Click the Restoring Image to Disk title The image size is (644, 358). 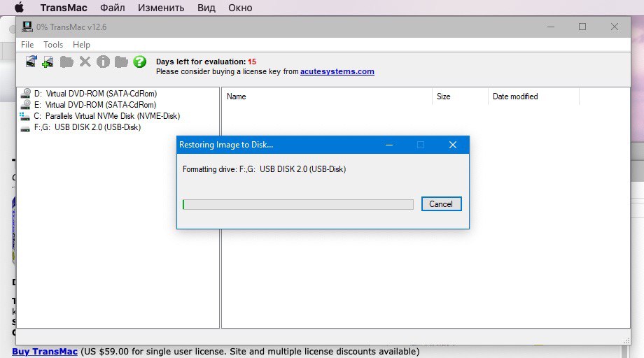click(x=226, y=145)
